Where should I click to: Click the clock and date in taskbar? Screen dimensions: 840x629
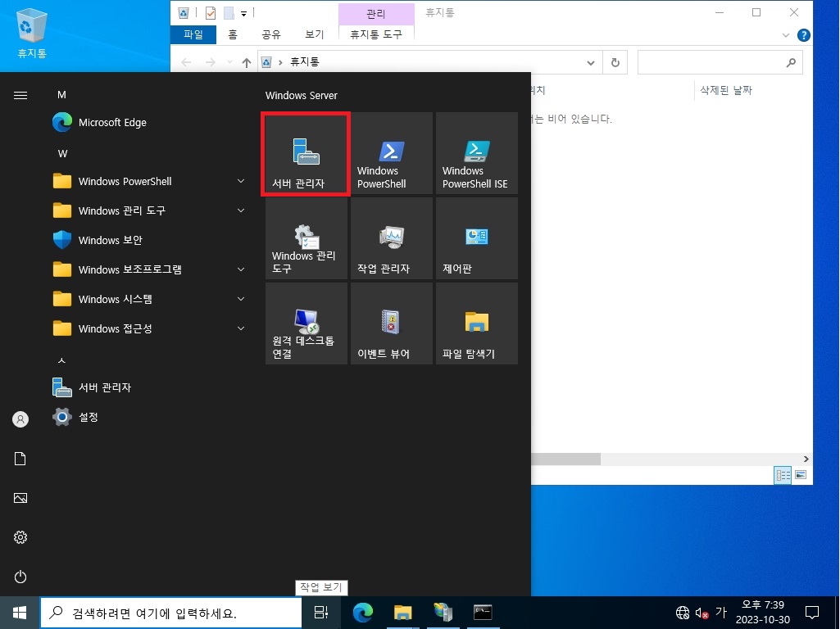(762, 613)
